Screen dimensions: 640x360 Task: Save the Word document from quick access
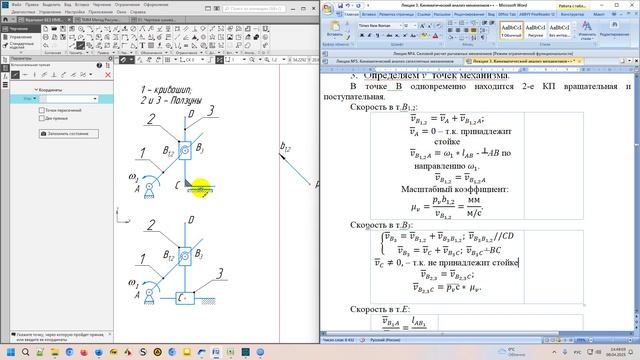click(340, 5)
